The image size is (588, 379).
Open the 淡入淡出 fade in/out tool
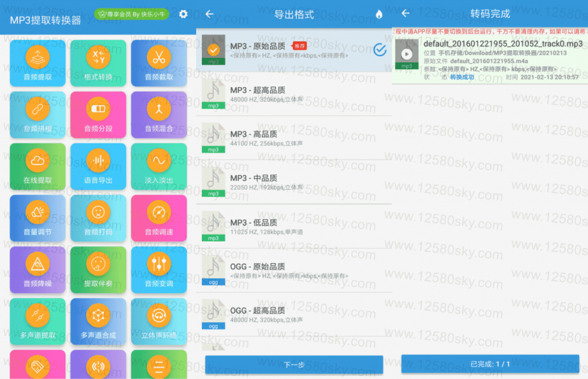(x=159, y=166)
